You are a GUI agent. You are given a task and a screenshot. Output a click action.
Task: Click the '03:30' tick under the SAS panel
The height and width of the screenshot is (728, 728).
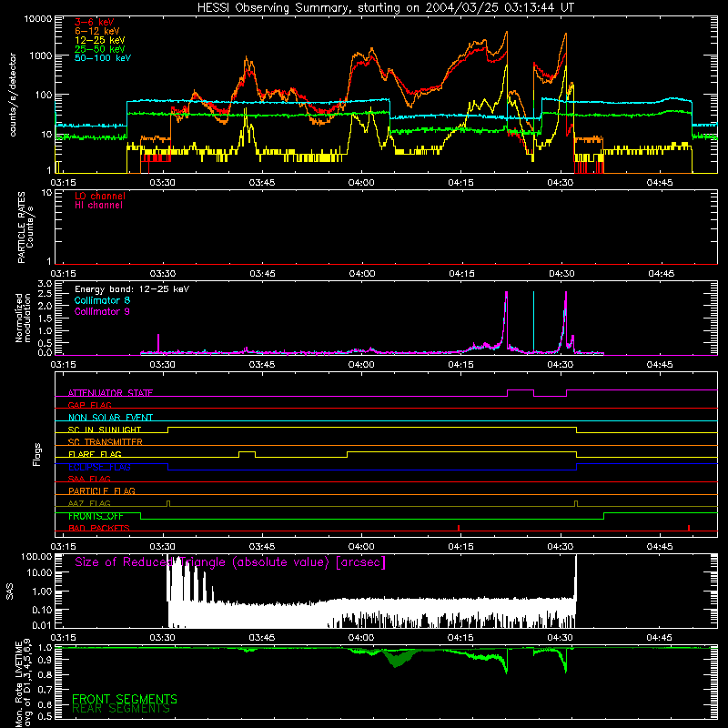tap(163, 638)
